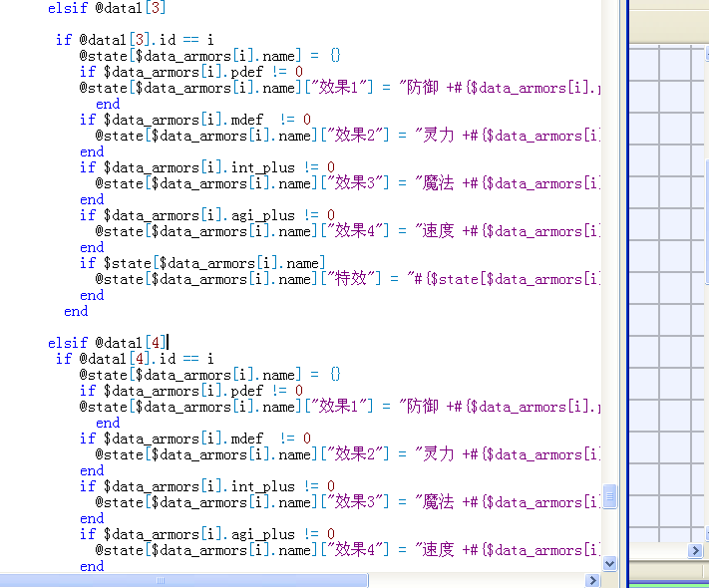Click horizontal scrollbar track right of thumb

point(476,580)
